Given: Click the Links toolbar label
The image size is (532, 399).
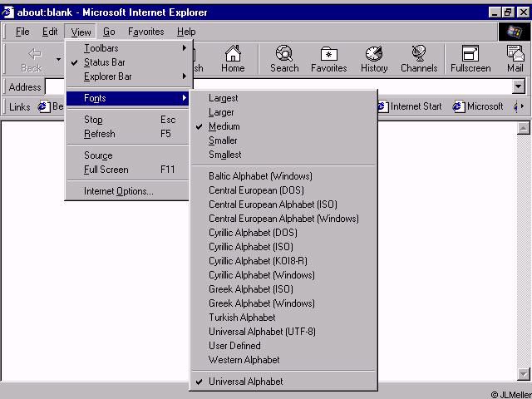Looking at the screenshot, I should [x=20, y=107].
